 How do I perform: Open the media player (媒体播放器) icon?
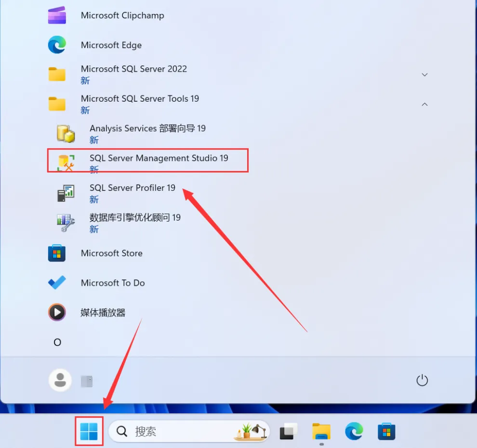click(57, 312)
